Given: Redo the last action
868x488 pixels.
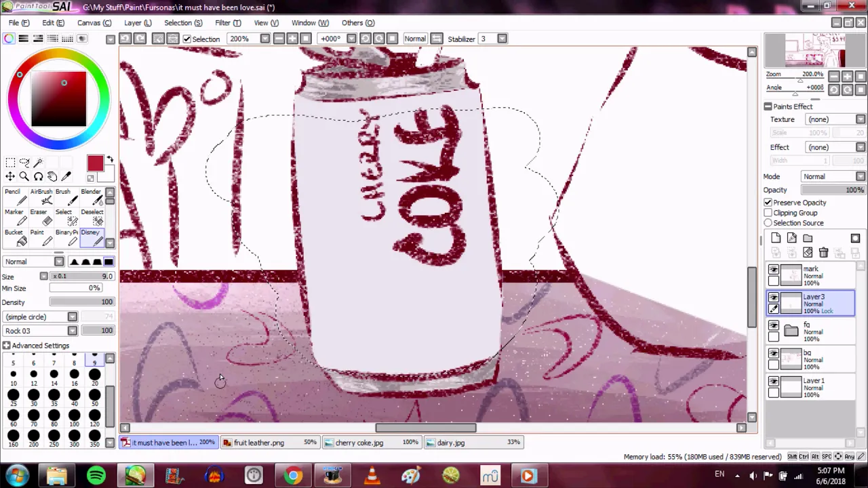Looking at the screenshot, I should tap(140, 39).
